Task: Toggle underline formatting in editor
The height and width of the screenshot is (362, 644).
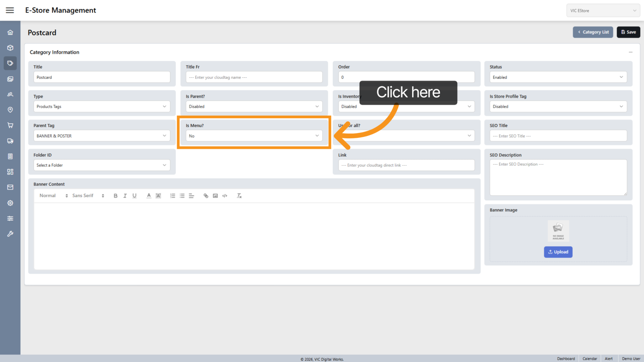Action: click(x=135, y=196)
